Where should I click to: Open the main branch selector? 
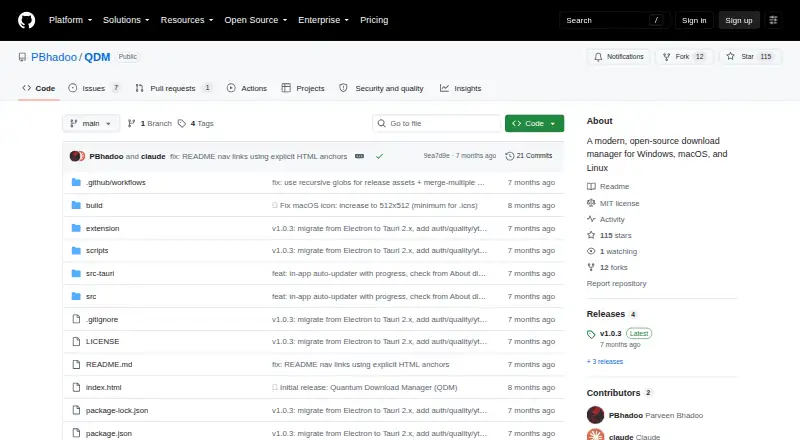(91, 124)
